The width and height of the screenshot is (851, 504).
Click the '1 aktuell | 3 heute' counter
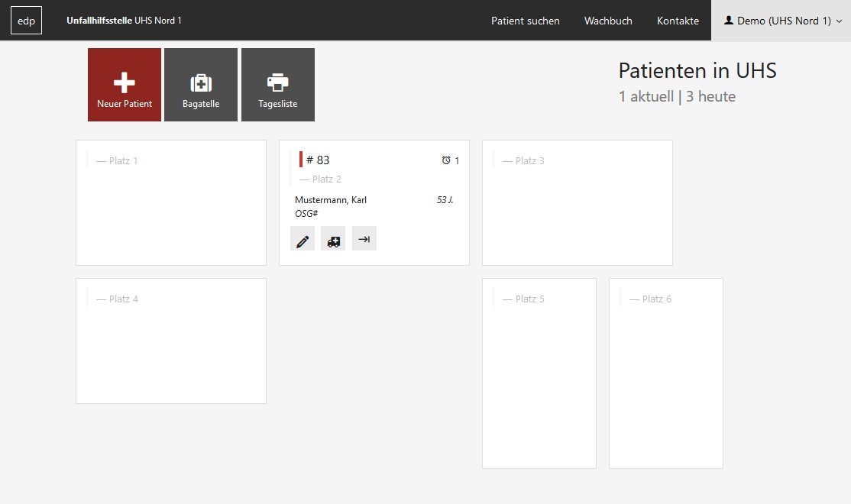click(678, 96)
